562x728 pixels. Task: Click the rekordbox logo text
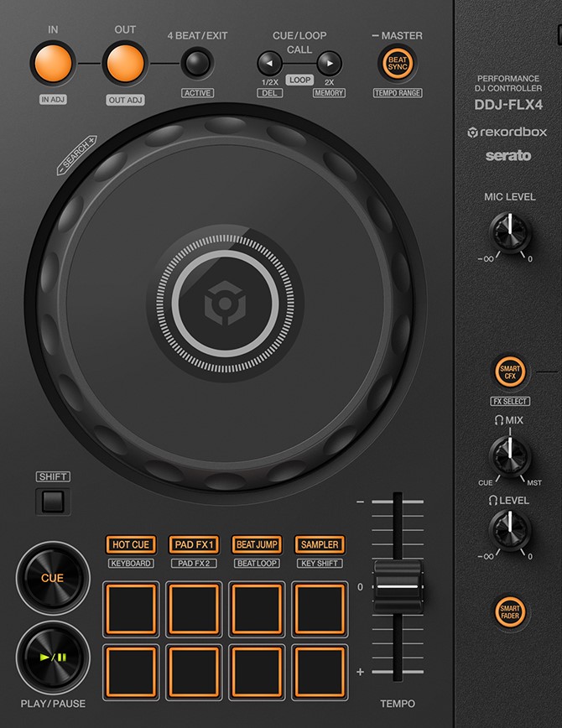coord(507,133)
